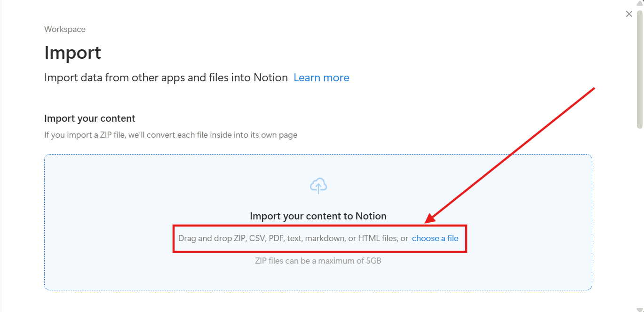This screenshot has width=644, height=312.
Task: Click the "Import" page title
Action: pos(72,53)
